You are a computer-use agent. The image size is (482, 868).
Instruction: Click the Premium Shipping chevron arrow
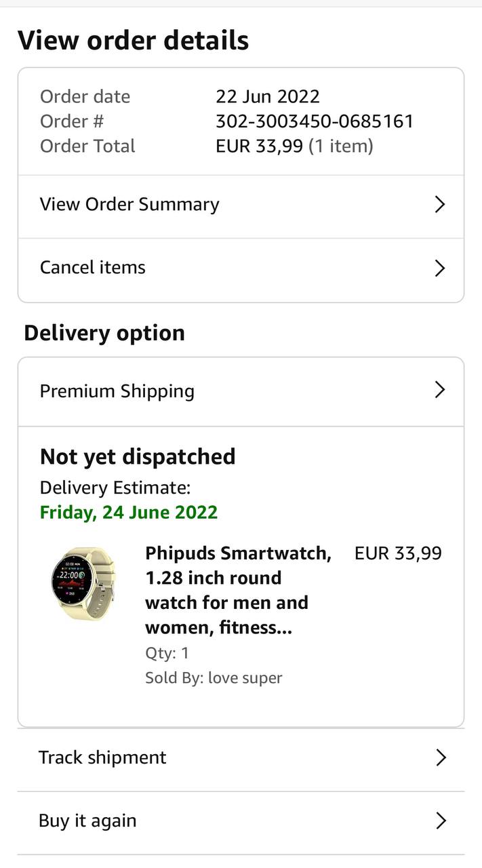point(439,390)
